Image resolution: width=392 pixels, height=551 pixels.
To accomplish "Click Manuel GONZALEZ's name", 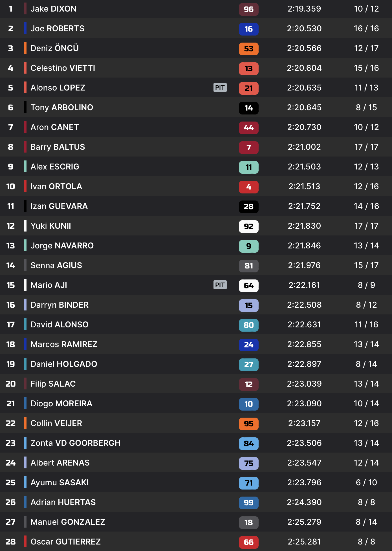I will [x=68, y=522].
